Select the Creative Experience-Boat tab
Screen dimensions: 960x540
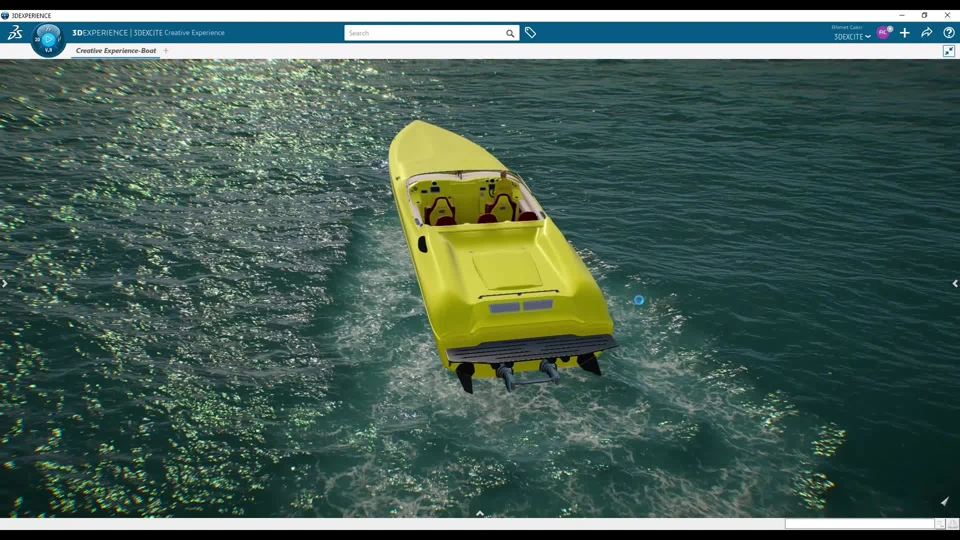coord(116,51)
